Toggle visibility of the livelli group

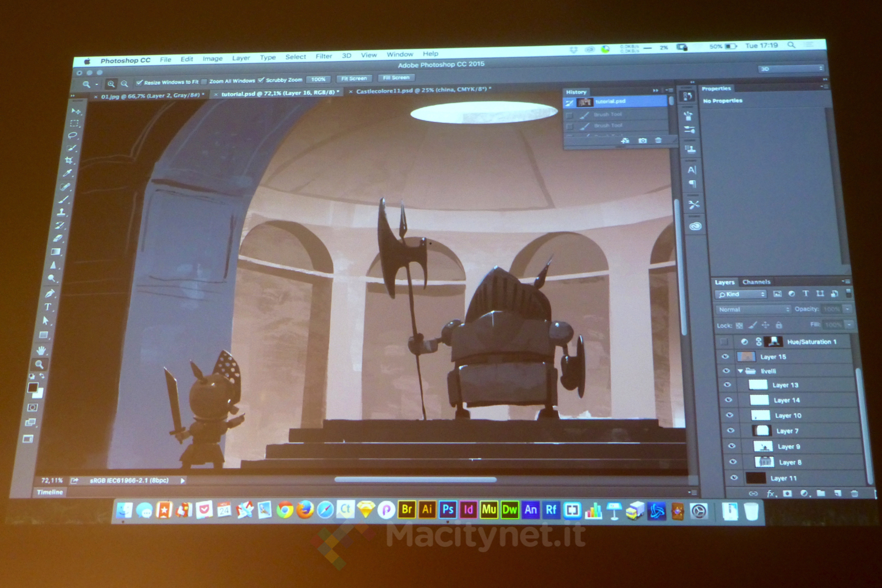pos(726,371)
